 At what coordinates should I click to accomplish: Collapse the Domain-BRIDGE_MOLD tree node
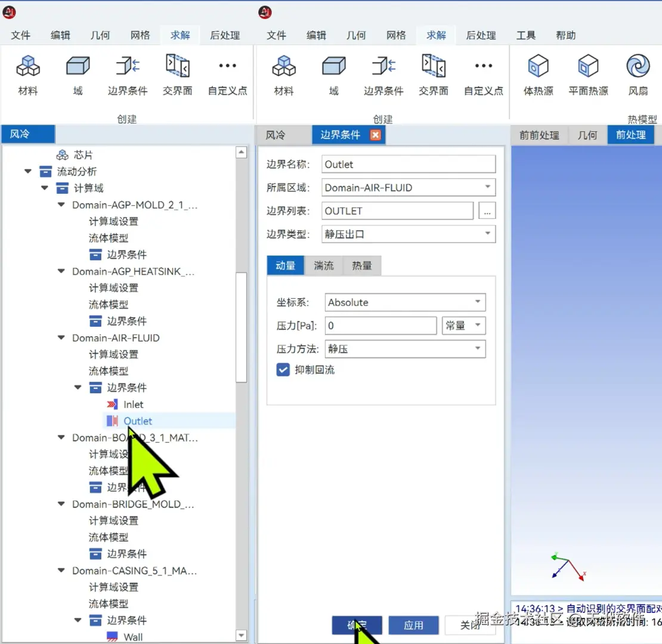click(61, 504)
